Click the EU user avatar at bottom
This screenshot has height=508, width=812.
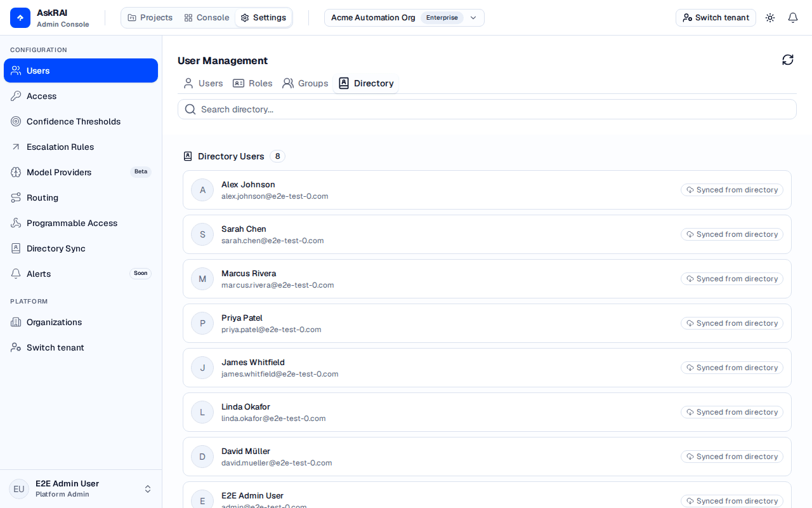pyautogui.click(x=19, y=489)
